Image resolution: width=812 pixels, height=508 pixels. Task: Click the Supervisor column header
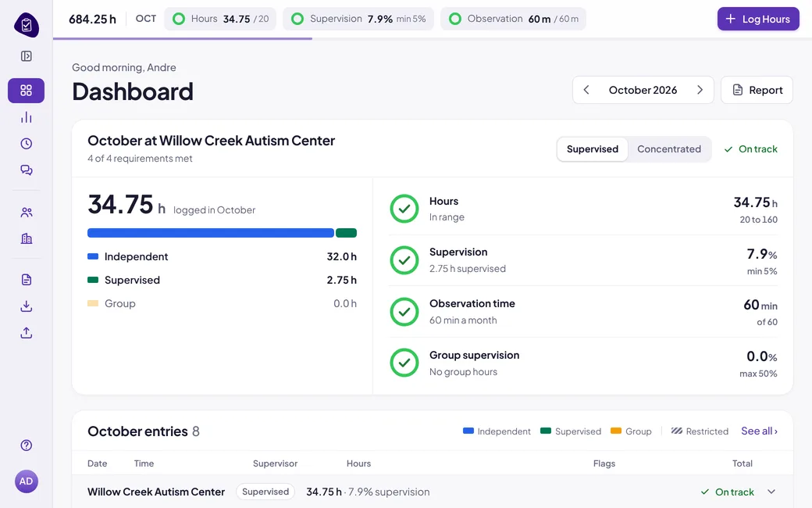click(x=275, y=463)
